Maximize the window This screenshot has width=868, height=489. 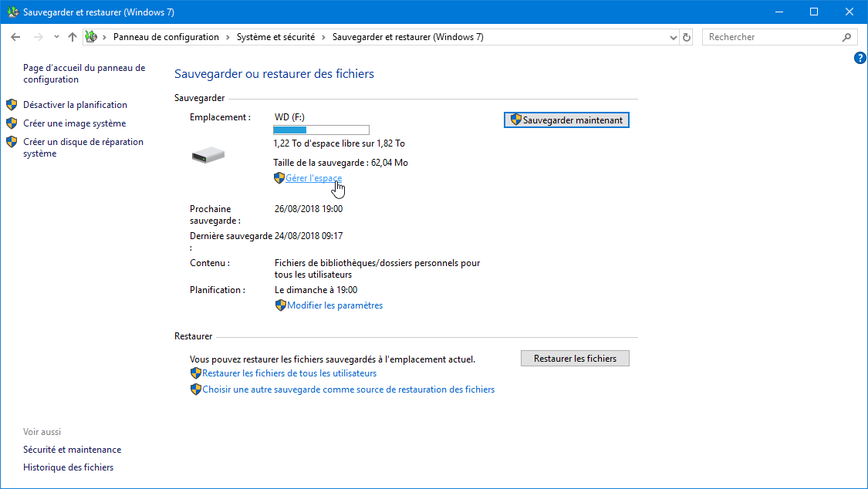click(x=814, y=12)
